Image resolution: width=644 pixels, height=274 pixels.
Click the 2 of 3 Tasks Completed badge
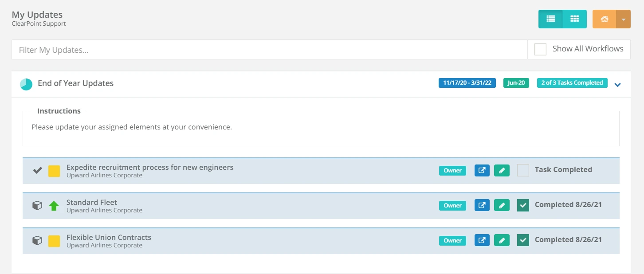pyautogui.click(x=572, y=82)
